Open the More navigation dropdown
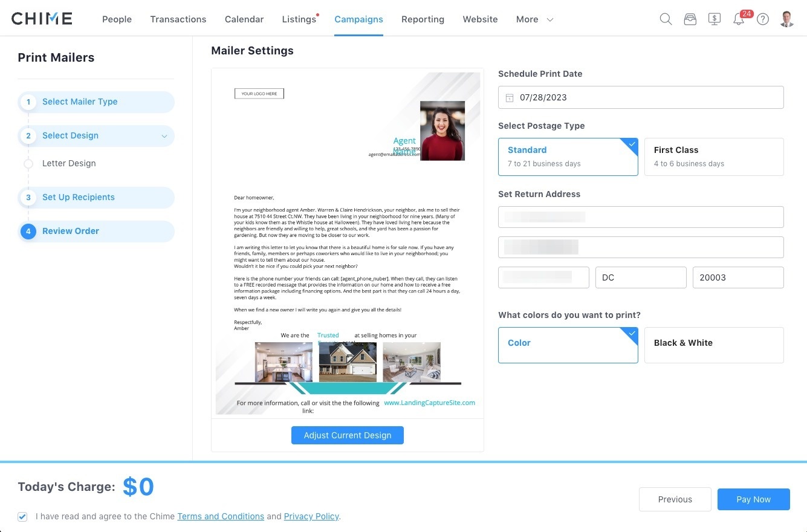807x532 pixels. pos(534,19)
